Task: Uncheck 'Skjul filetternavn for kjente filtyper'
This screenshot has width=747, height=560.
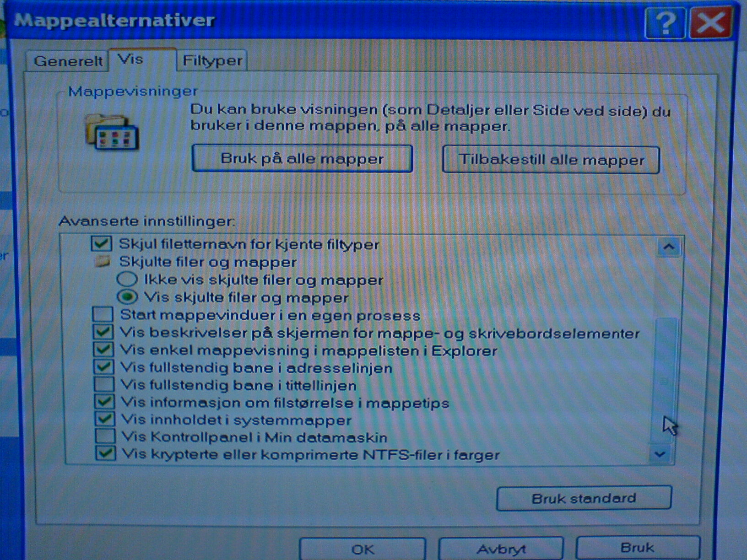Action: click(101, 243)
